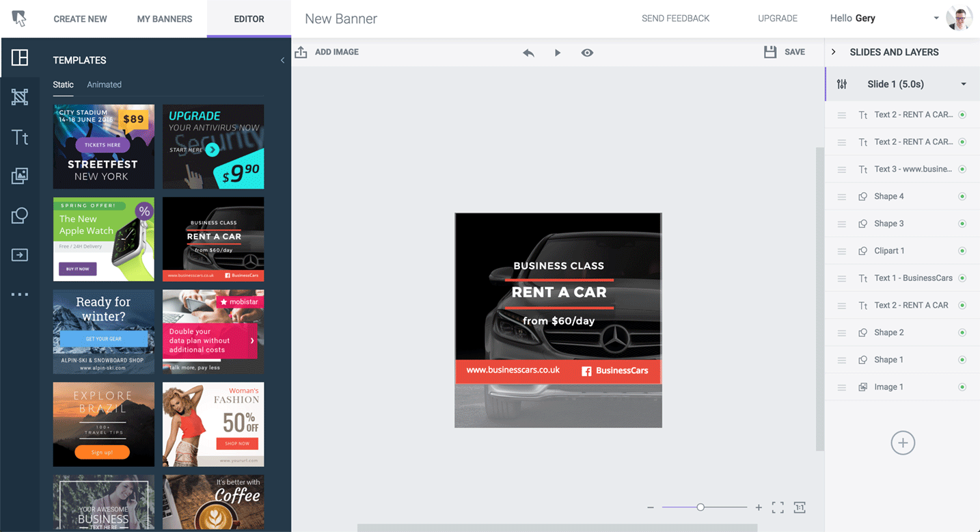The height and width of the screenshot is (532, 980).
Task: Click Send Feedback link
Action: [x=675, y=18]
